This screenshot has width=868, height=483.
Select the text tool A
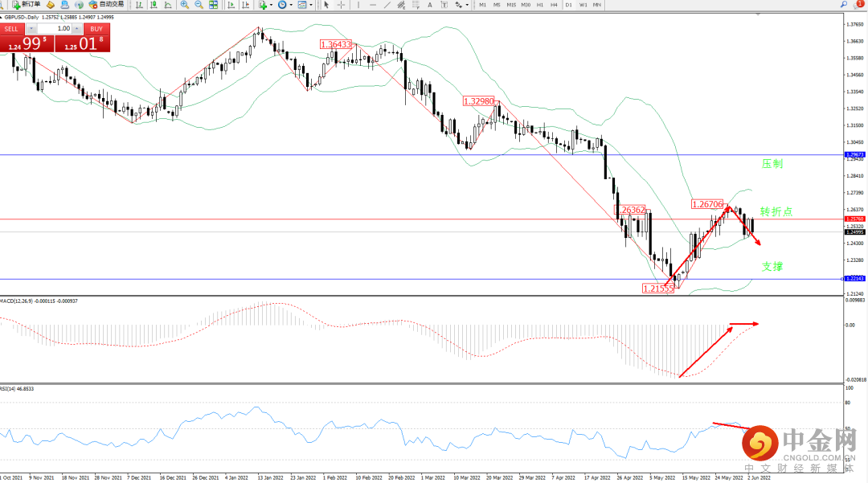(429, 5)
